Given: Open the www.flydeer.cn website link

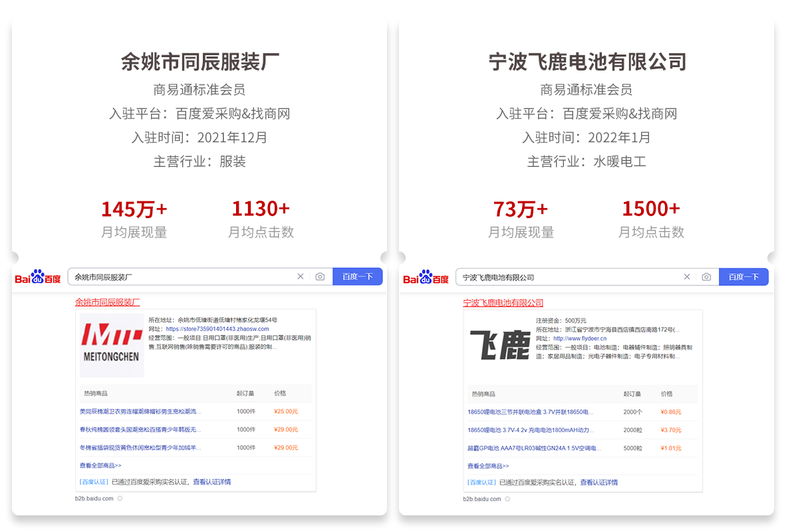Looking at the screenshot, I should click(580, 338).
